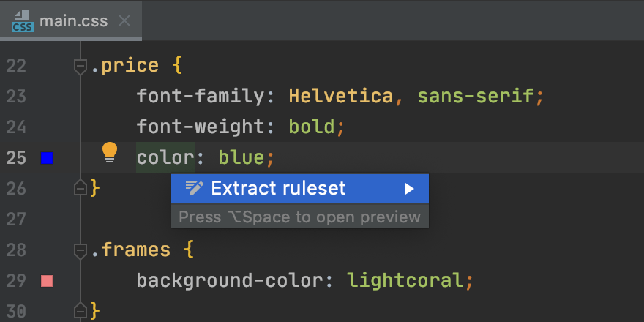Screen dimensions: 644x322
Task: Close the main.css editor tab
Action: [x=125, y=20]
